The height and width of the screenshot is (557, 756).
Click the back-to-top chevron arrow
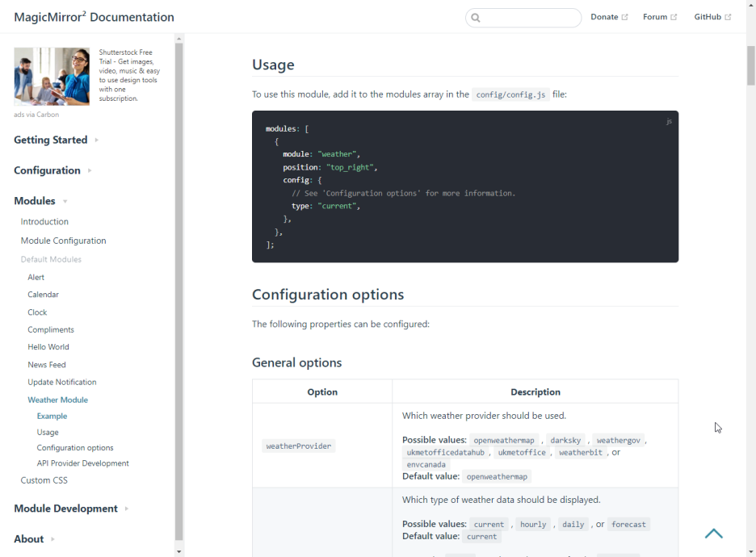coord(713,534)
